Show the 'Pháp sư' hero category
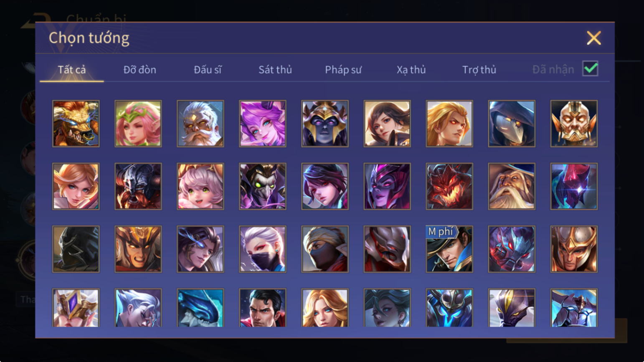This screenshot has height=362, width=644. click(343, 70)
